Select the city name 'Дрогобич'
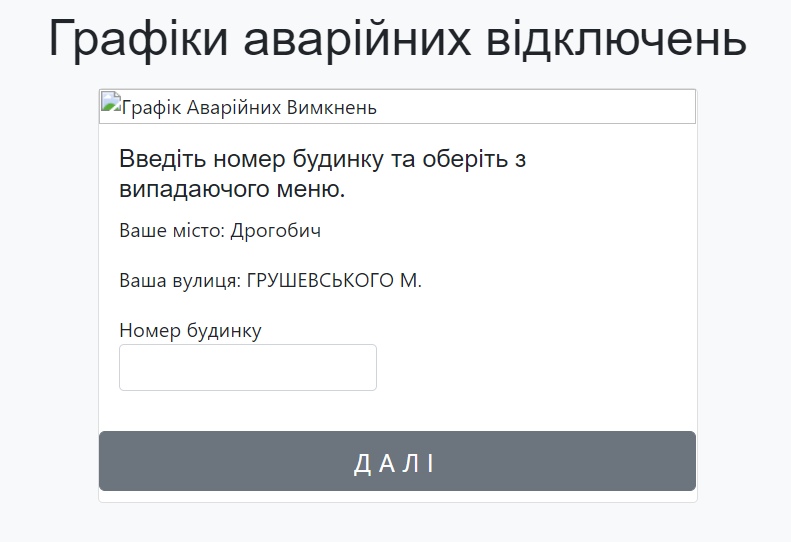The image size is (791, 542). (x=275, y=231)
